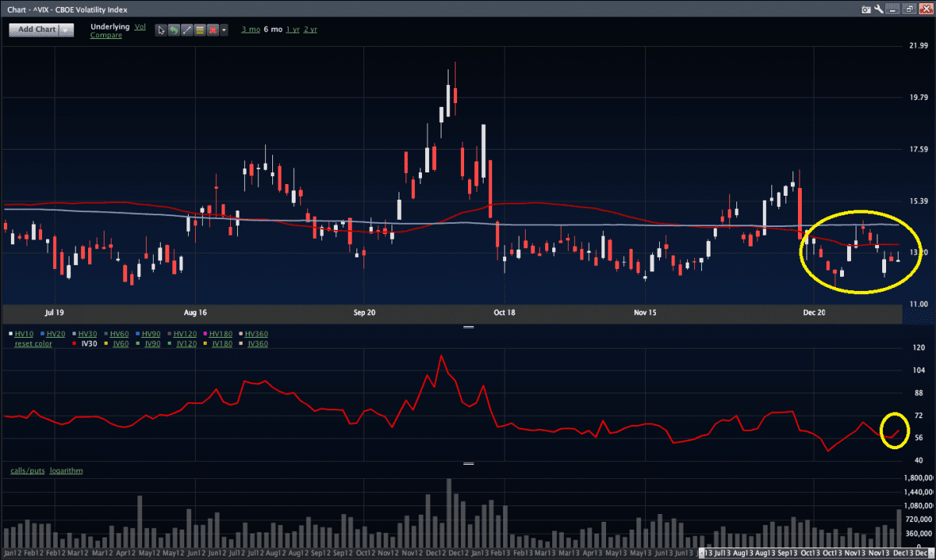Open chart settings via wrench icon

click(879, 9)
